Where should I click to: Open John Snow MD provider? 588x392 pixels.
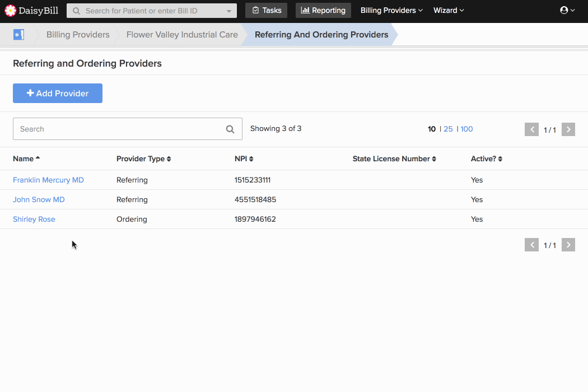[39, 199]
